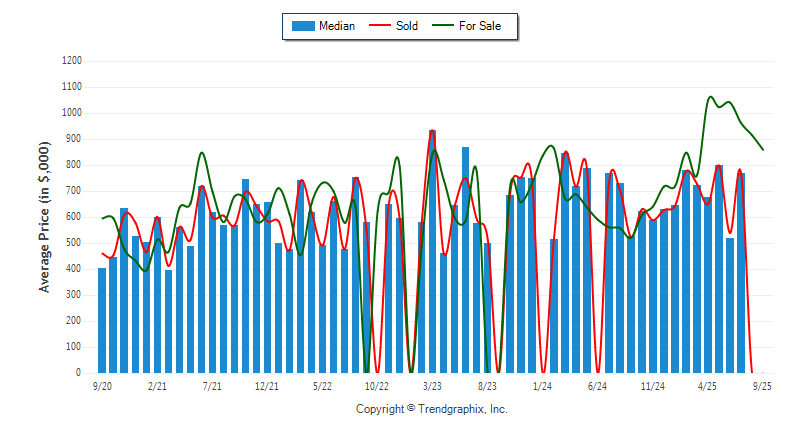This screenshot has width=800, height=434.
Task: Select the 10/22 x-axis date label
Action: pos(377,385)
